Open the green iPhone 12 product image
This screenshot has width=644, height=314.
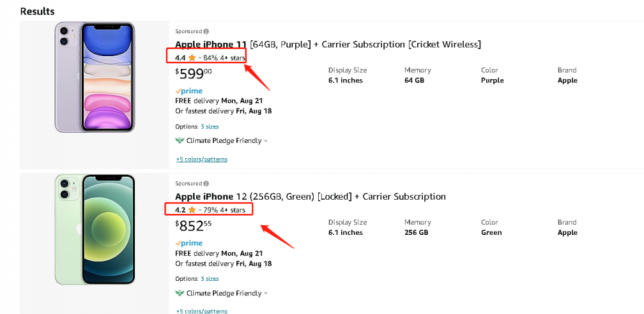coord(95,230)
